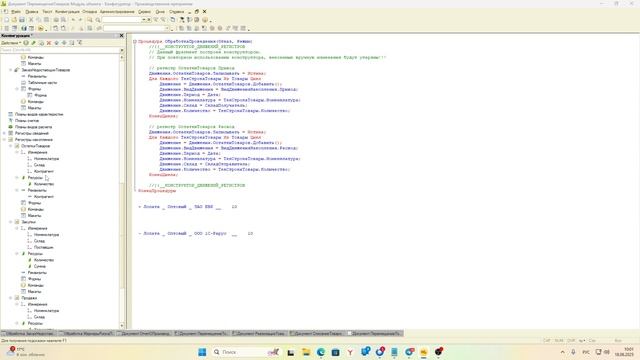Select the Сумма resource under Закупки
Screen dimensions: 640x360
(40, 266)
